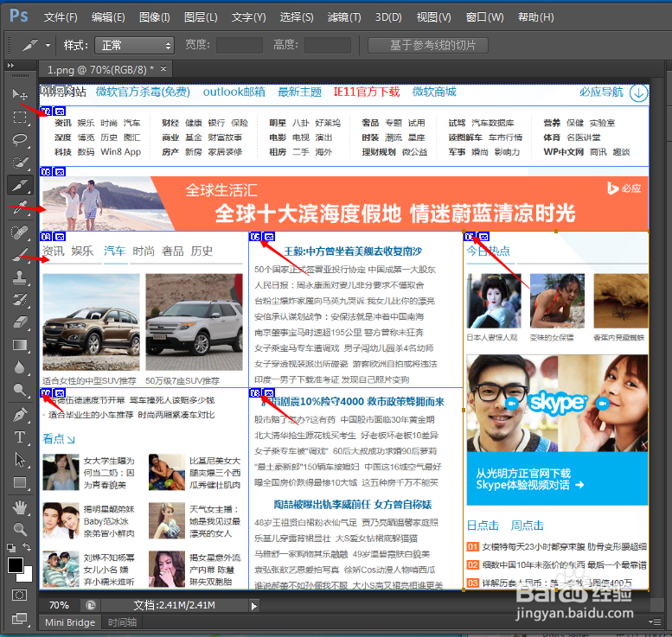Select the Rectangular Marquee tool
The image size is (672, 637).
[x=20, y=117]
